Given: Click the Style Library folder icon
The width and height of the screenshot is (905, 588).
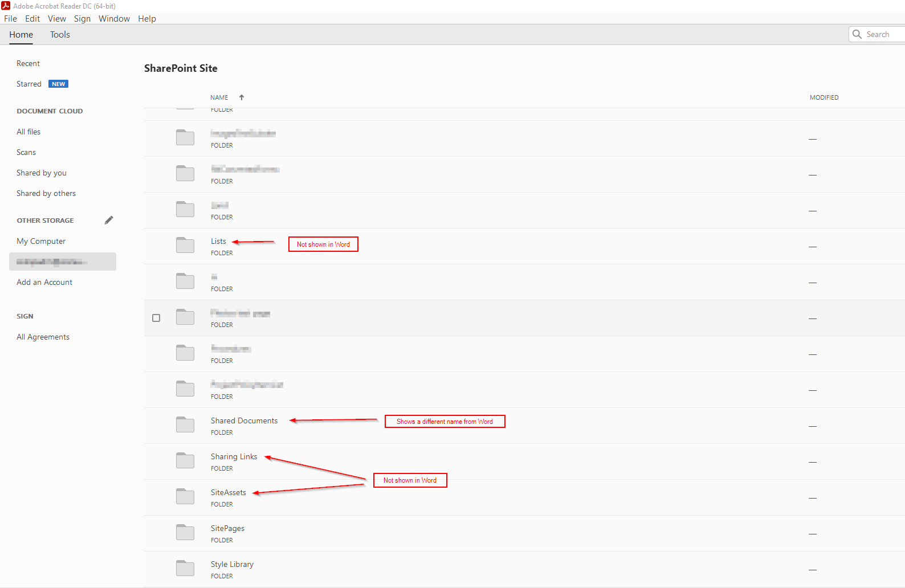Looking at the screenshot, I should tap(185, 568).
